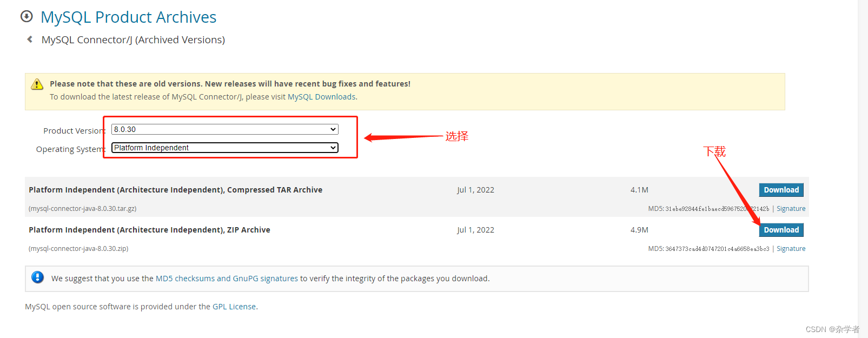The image size is (868, 338).
Task: Click the CSDN watermark in the corner
Action: tap(833, 328)
